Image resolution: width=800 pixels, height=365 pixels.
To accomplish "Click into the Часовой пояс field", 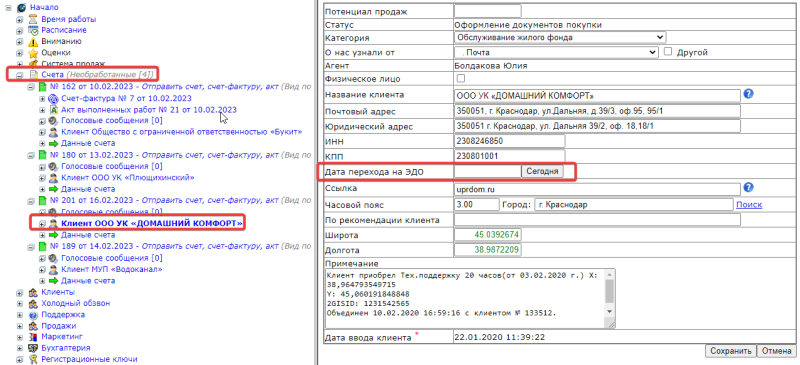I will click(x=477, y=205).
